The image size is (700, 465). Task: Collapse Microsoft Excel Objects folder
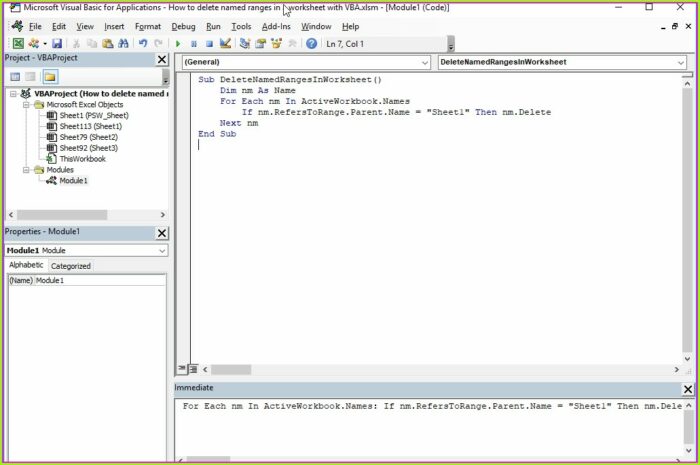[x=26, y=105]
